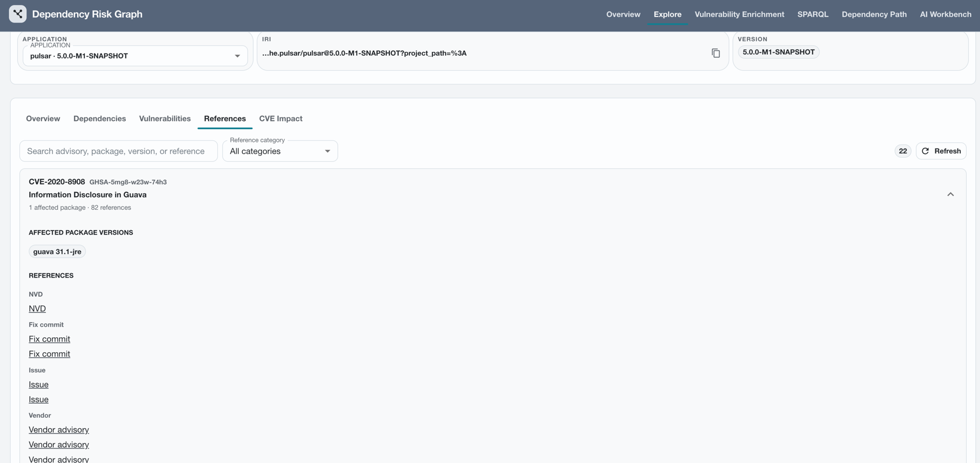Click the guava 31.1-jre package chip

click(57, 252)
